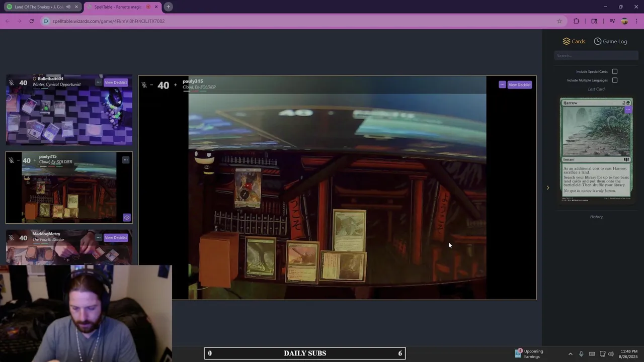The width and height of the screenshot is (644, 362).
Task: Toggle pauly315 thumbnail muted mic icon
Action: click(x=11, y=160)
